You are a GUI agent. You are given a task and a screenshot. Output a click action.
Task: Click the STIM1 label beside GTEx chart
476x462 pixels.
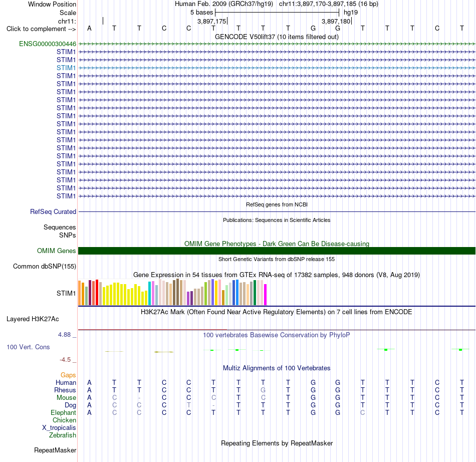(66, 293)
